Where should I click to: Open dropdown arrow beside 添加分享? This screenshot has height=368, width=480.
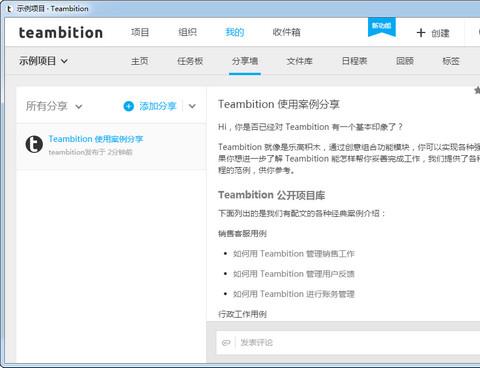(x=192, y=106)
